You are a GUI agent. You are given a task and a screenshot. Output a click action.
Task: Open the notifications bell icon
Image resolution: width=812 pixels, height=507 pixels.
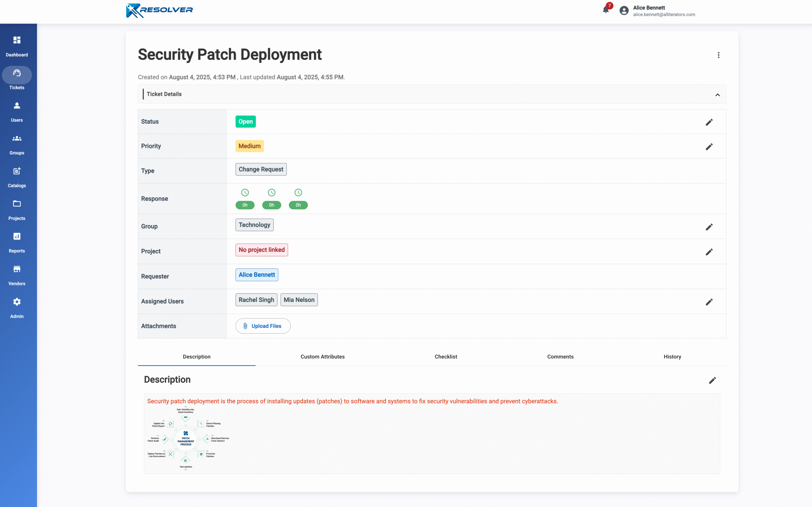pyautogui.click(x=606, y=10)
